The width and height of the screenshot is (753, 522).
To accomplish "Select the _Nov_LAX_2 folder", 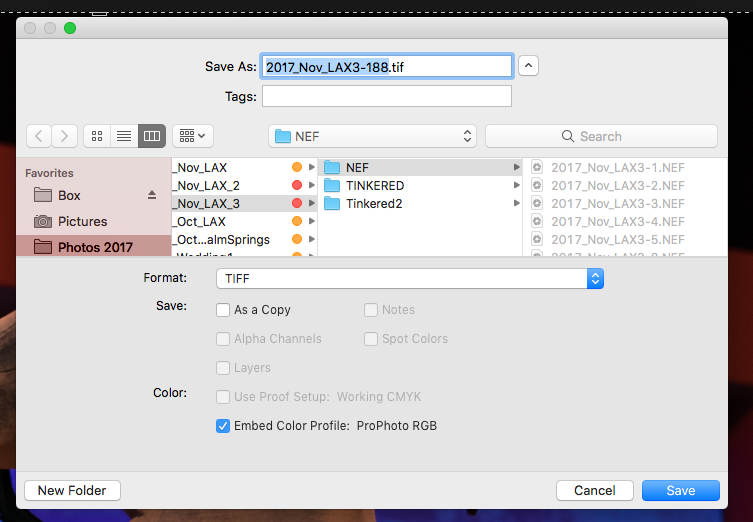I will coord(244,185).
